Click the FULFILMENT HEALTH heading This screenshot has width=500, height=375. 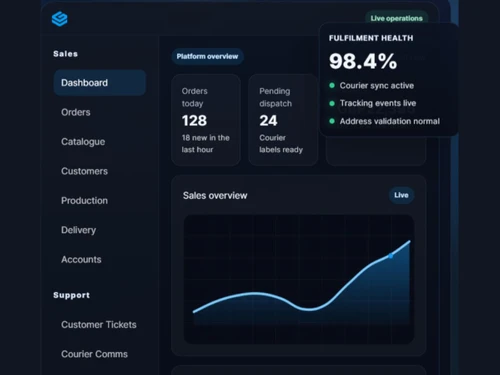point(371,38)
